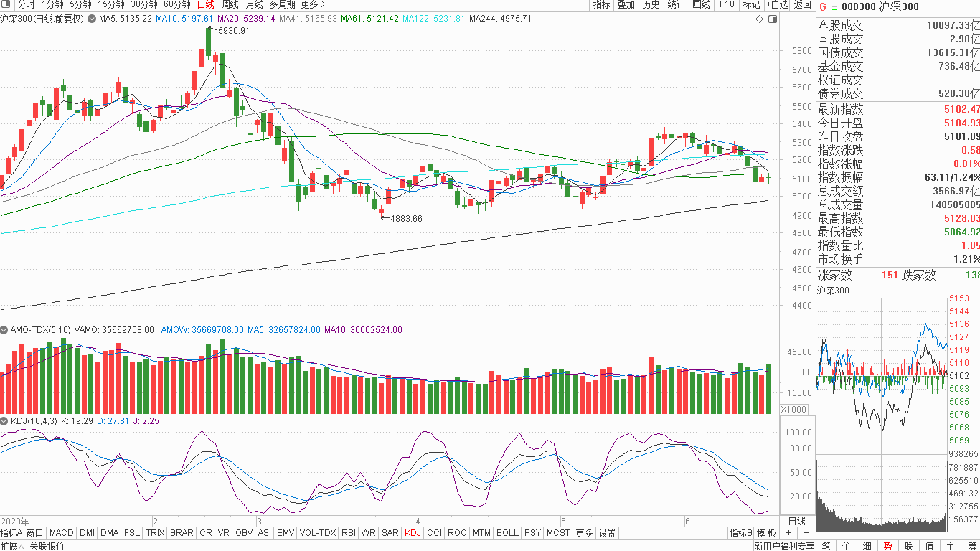The image size is (980, 551).
Task: Select the 指标B tab
Action: [x=741, y=533]
